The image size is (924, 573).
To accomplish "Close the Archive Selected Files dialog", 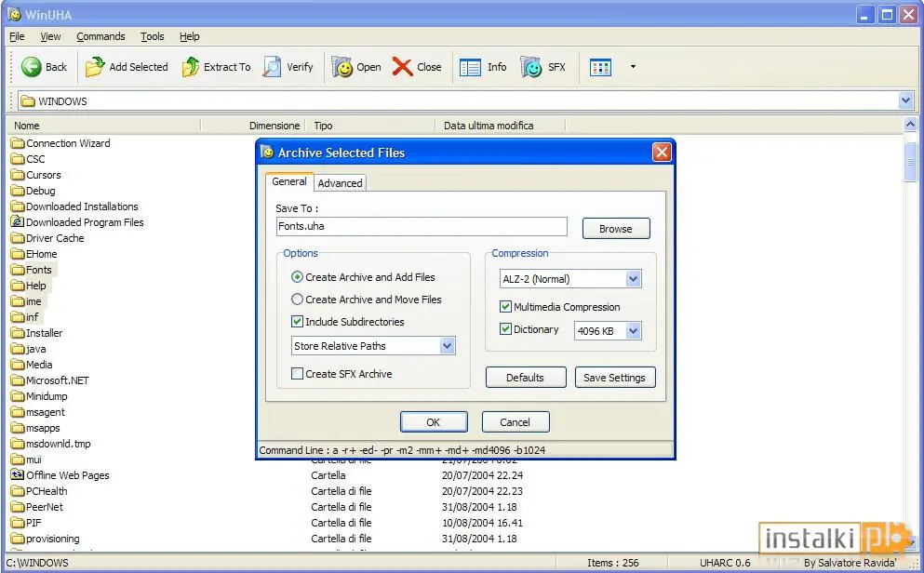I will [662, 153].
